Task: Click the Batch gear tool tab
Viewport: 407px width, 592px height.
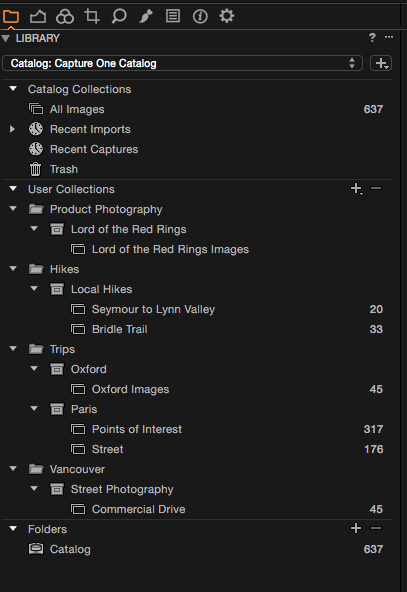Action: click(x=227, y=16)
